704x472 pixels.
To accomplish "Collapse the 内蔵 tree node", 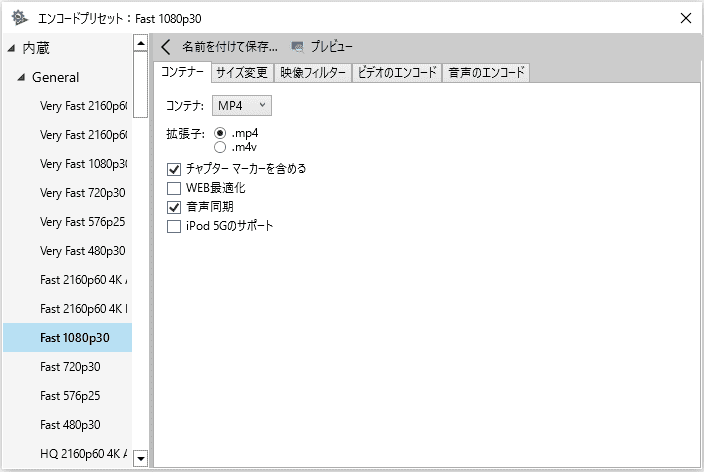I will click(11, 47).
